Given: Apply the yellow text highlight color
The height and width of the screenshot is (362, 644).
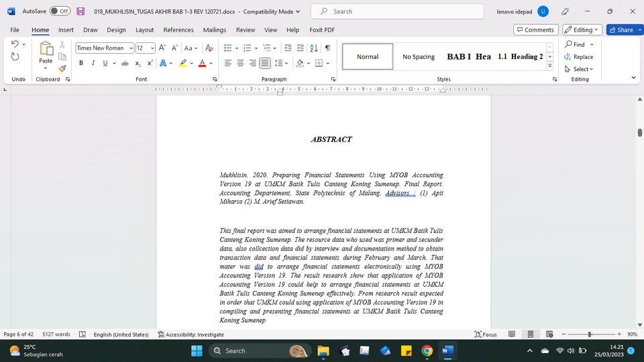Looking at the screenshot, I should tap(182, 63).
